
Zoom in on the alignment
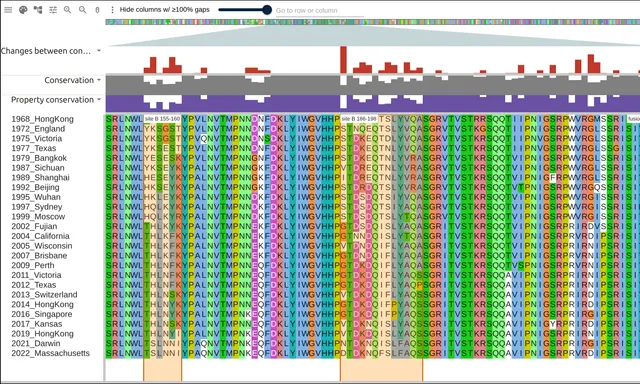68,10
